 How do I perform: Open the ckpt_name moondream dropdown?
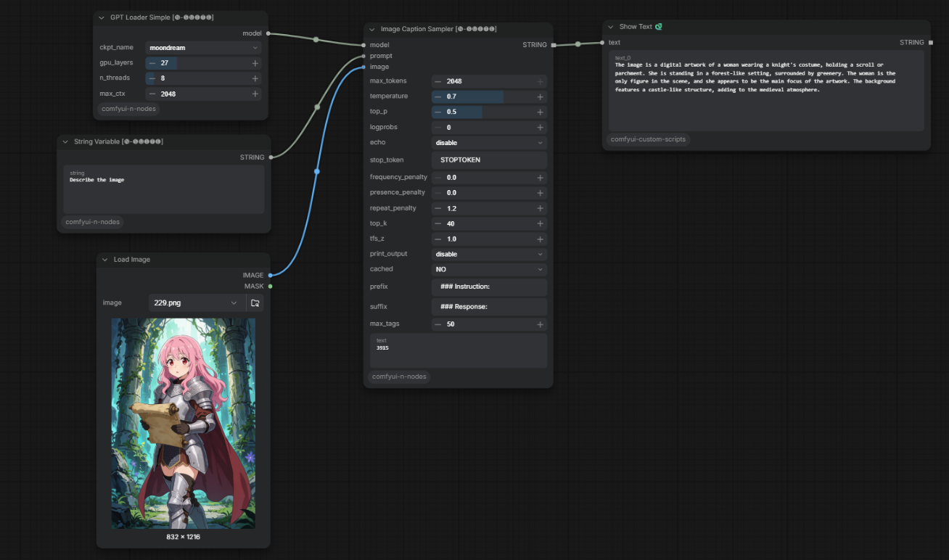pos(203,47)
